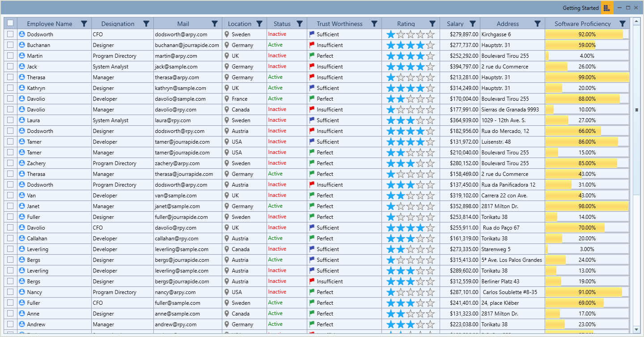The width and height of the screenshot is (644, 337).
Task: Select the avatar icon next to Kathryn
Action: coord(22,88)
